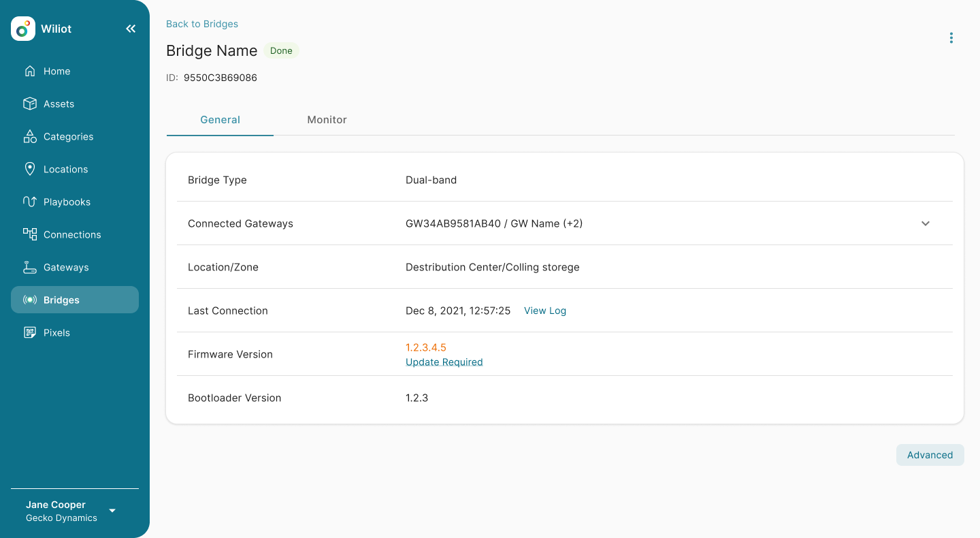Click the Back to Bridges link
Viewport: 980px width, 538px height.
pyautogui.click(x=202, y=24)
